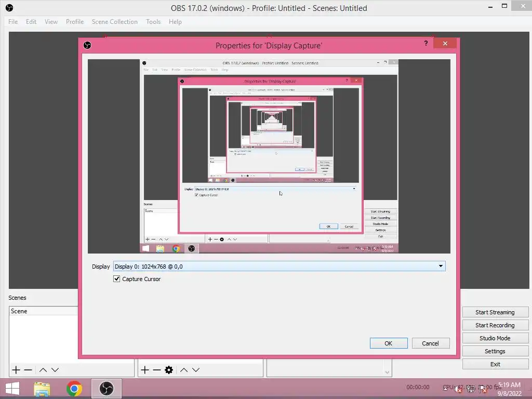Open OBS Settings button
The image size is (532, 399).
tap(495, 351)
